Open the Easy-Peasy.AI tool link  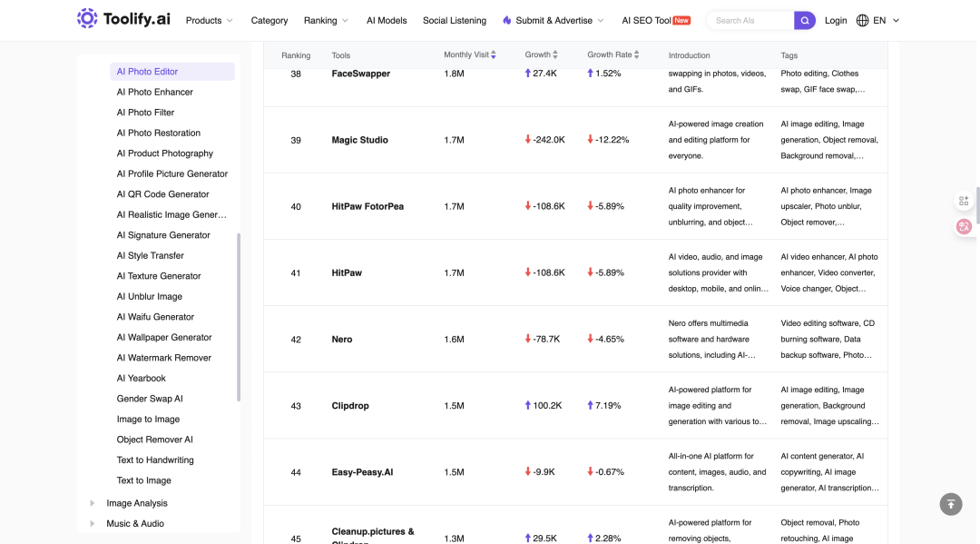pyautogui.click(x=362, y=472)
